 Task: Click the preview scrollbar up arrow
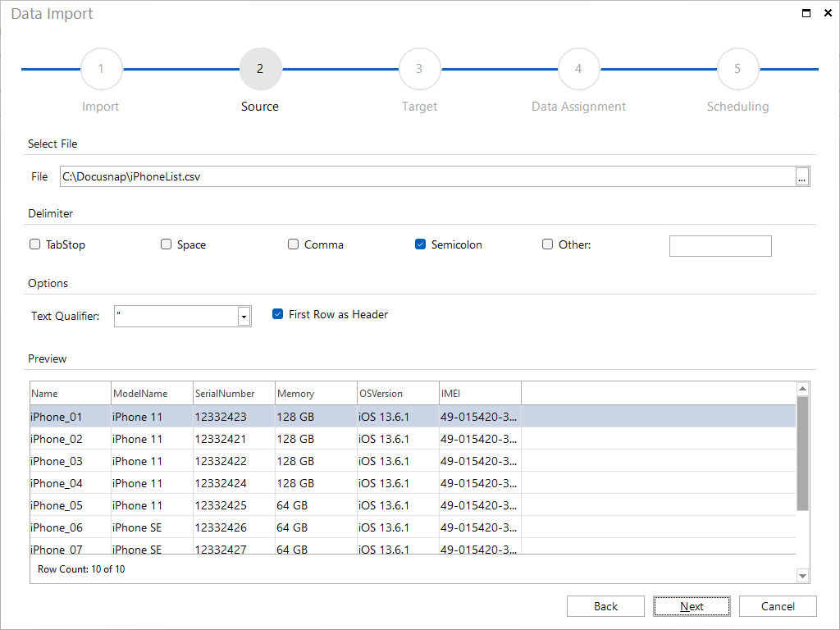802,389
